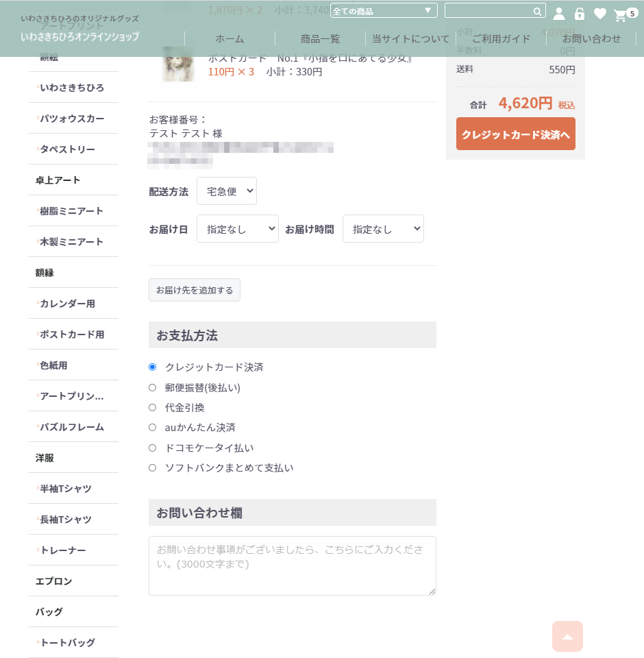Open sidebar category いわさきちひろ
This screenshot has height=658, width=644.
73,87
